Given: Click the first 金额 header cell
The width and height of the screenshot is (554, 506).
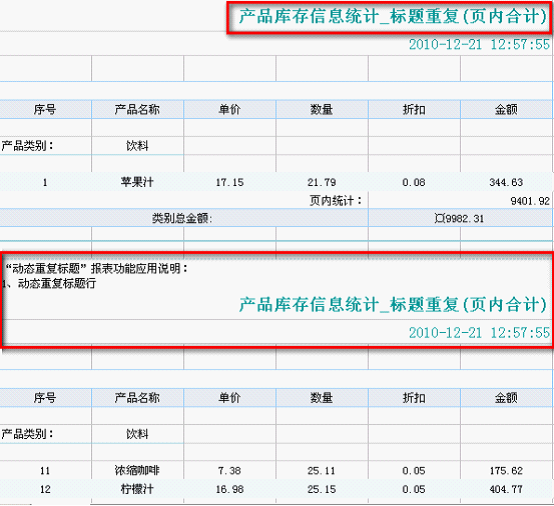Looking at the screenshot, I should coord(506,110).
